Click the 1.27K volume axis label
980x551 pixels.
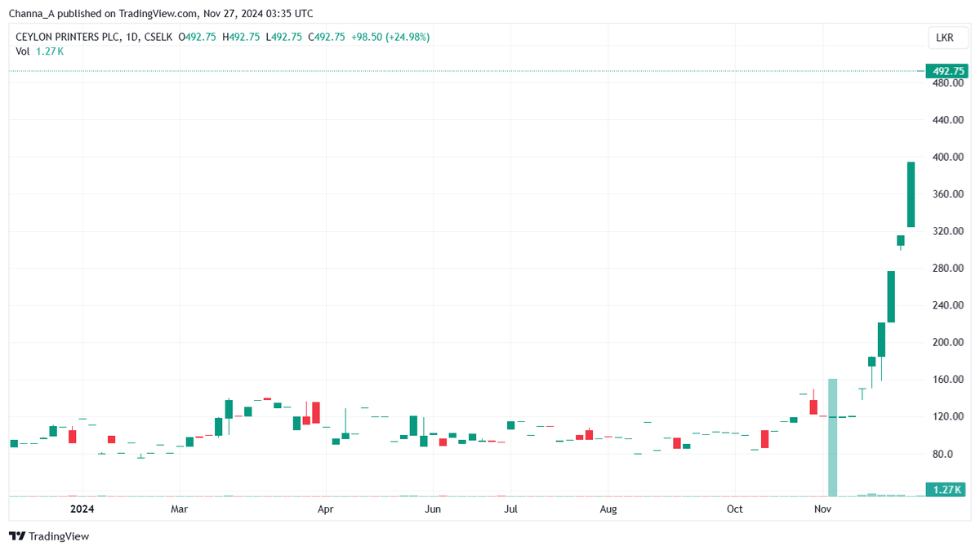pyautogui.click(x=947, y=490)
